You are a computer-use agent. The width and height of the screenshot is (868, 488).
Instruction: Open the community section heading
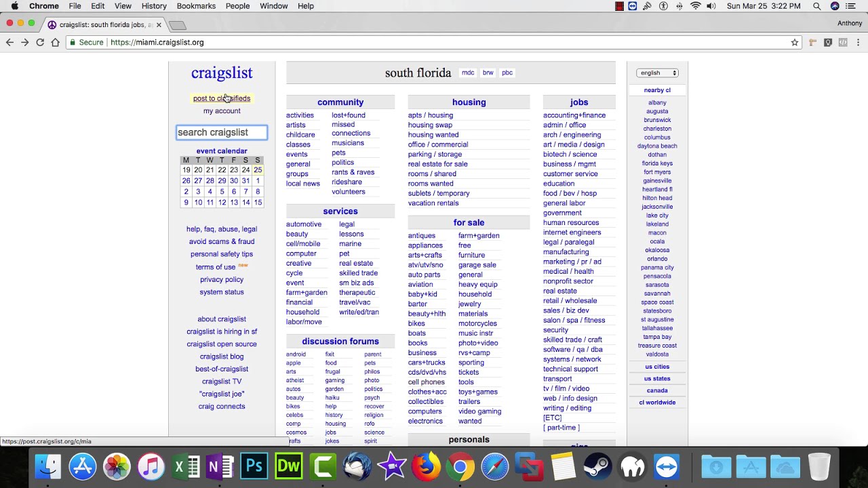(x=340, y=102)
